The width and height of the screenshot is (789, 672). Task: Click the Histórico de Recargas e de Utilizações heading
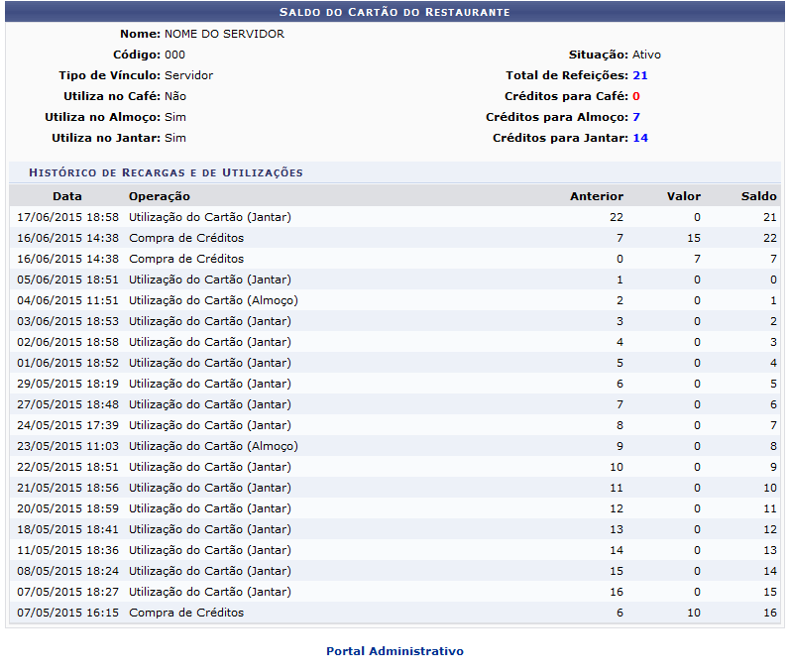coord(166,172)
